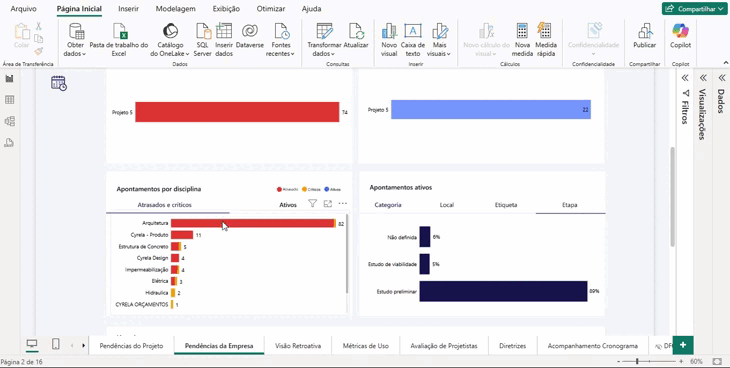The image size is (730, 368).
Task: Click the blue Projeto 5 bar
Action: 491,109
